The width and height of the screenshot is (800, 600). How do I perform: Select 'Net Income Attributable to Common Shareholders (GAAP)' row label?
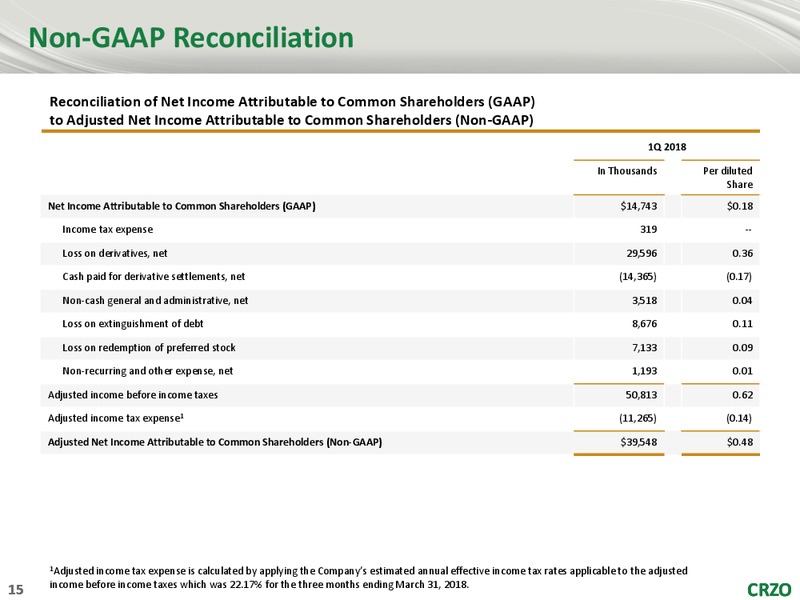[x=182, y=206]
